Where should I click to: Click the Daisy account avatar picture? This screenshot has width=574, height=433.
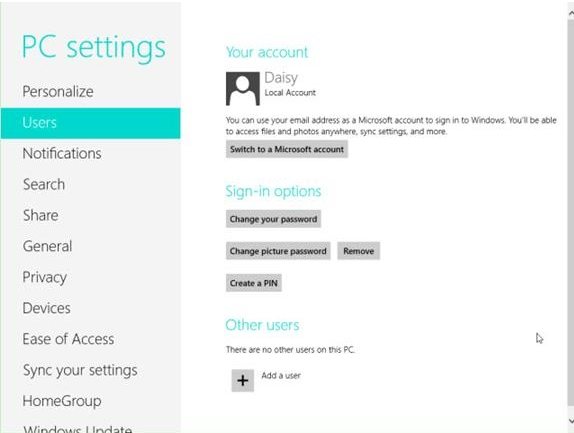(x=243, y=89)
